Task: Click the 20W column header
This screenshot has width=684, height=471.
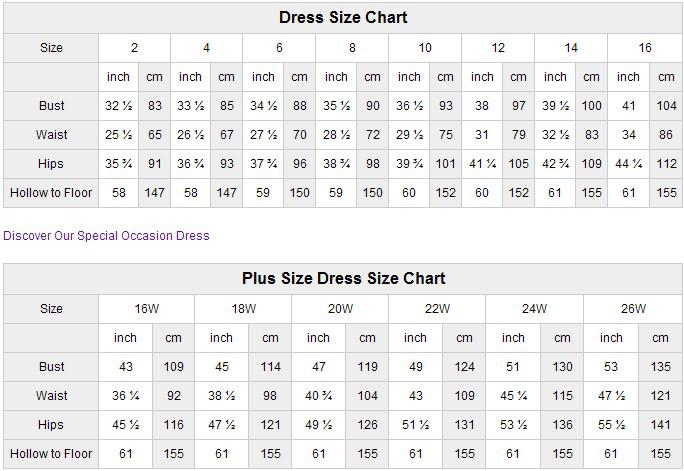Action: 342,309
